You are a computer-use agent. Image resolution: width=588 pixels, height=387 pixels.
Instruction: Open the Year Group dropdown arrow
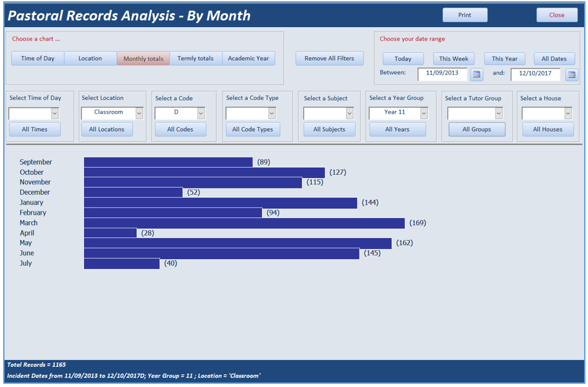pos(424,113)
